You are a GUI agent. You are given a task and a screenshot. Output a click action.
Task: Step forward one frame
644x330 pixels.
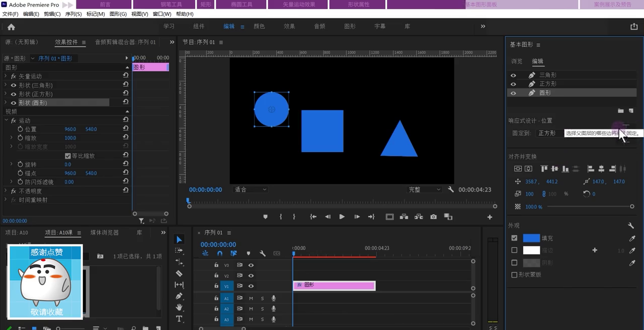357,217
